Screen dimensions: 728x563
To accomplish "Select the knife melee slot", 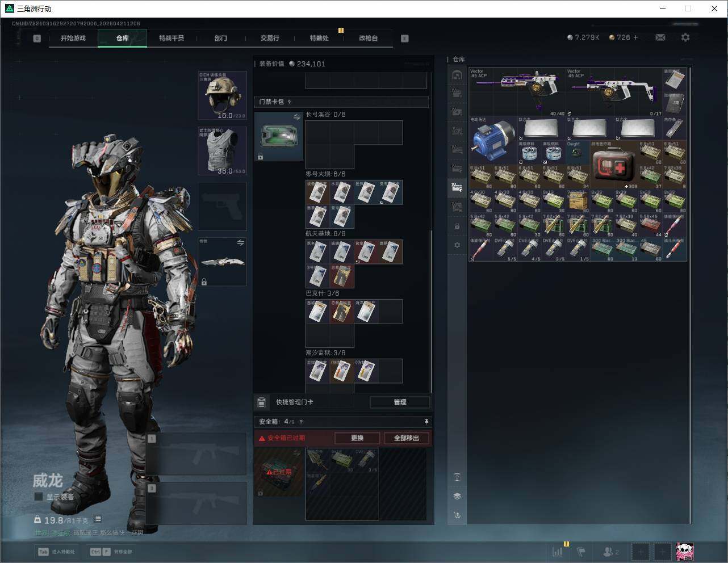I will pyautogui.click(x=222, y=262).
